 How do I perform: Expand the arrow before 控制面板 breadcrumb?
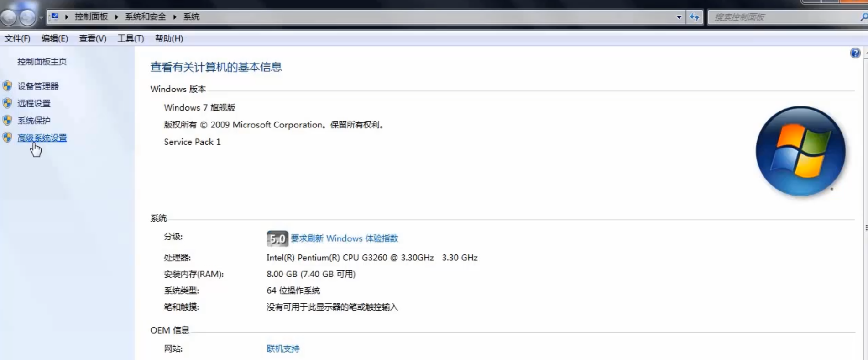[67, 17]
